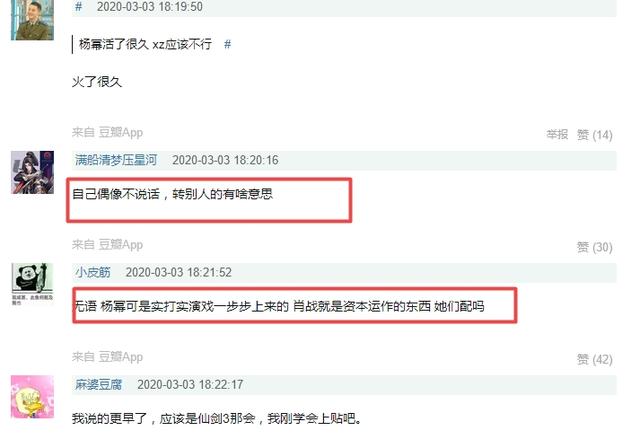
Task: Click the 2020-03-03 18:21:52 timestamp
Action: point(179,272)
